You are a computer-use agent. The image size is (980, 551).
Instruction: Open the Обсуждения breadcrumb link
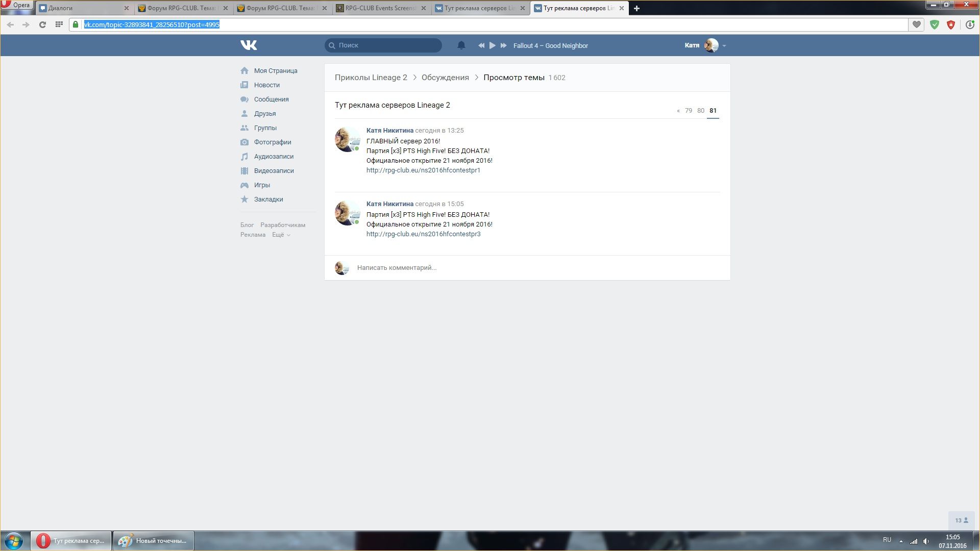coord(445,78)
